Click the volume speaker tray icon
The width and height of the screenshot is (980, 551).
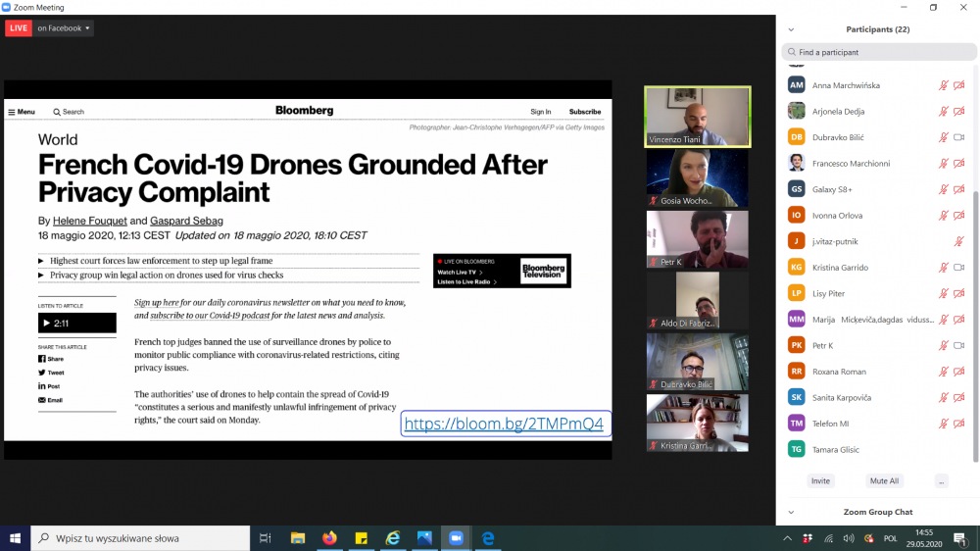point(848,538)
